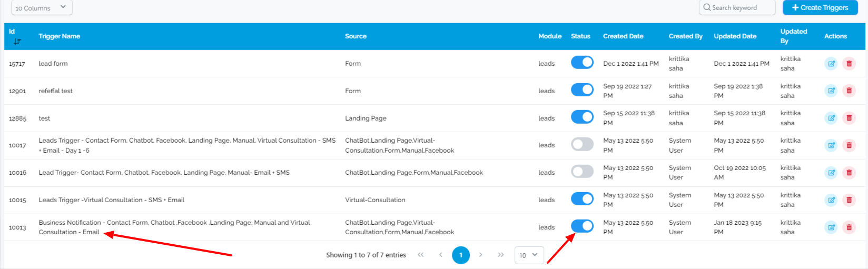Go to previous page arrow

[441, 255]
